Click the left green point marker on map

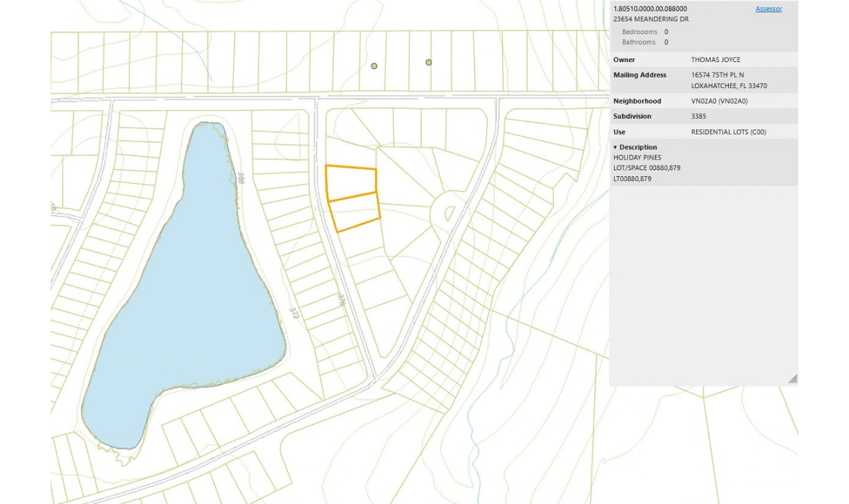pyautogui.click(x=374, y=66)
